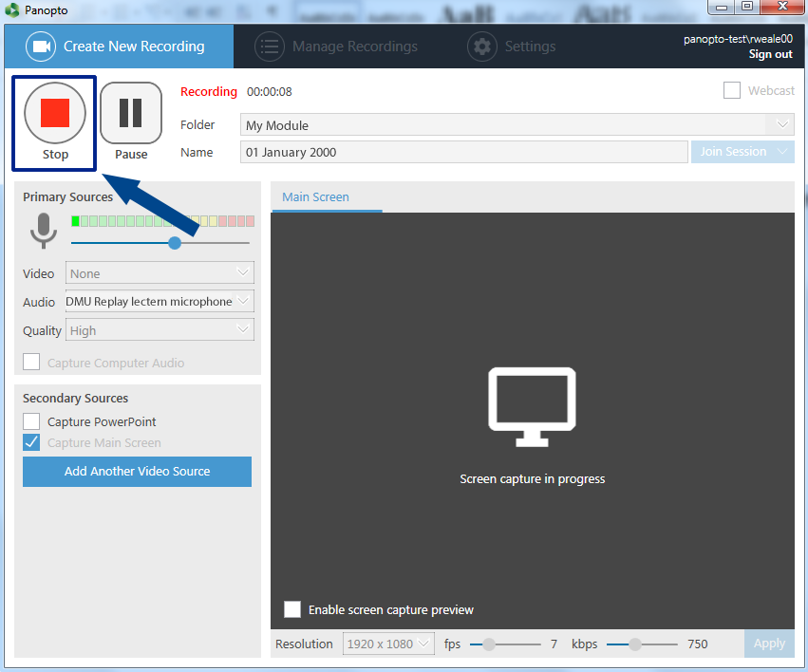
Task: Toggle Capture Computer Audio checkbox
Action: [x=31, y=362]
